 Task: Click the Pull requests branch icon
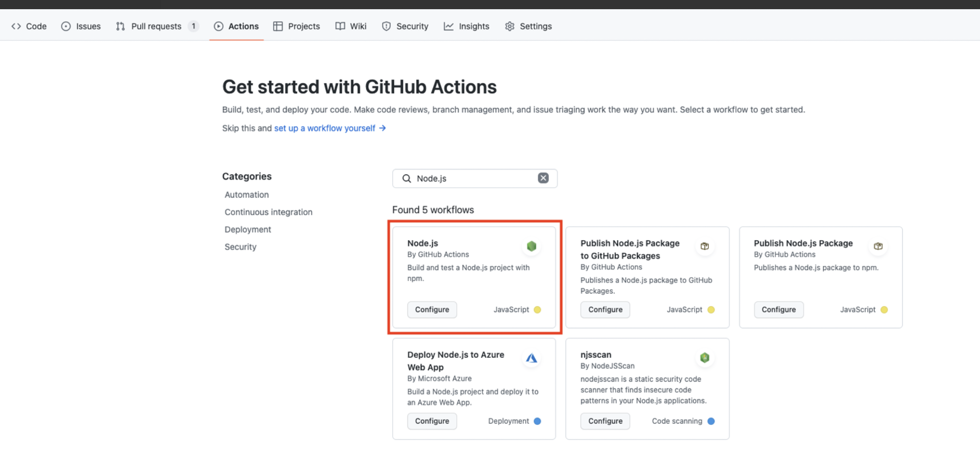point(120,26)
